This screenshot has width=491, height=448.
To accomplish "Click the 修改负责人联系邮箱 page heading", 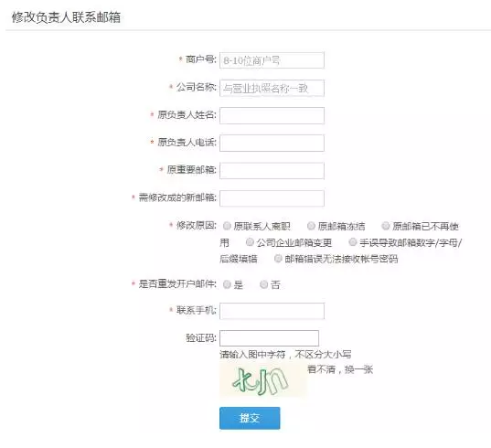I will tap(66, 17).
